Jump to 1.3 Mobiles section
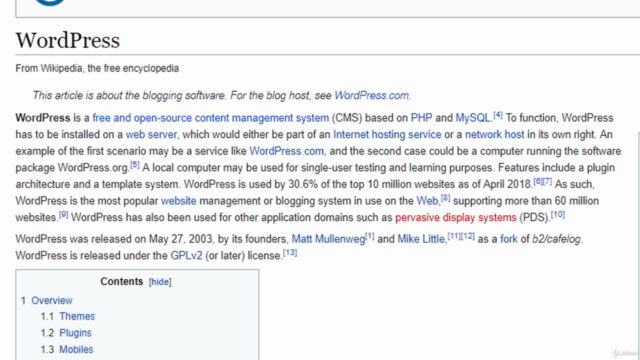The height and width of the screenshot is (360, 640). coord(76,350)
